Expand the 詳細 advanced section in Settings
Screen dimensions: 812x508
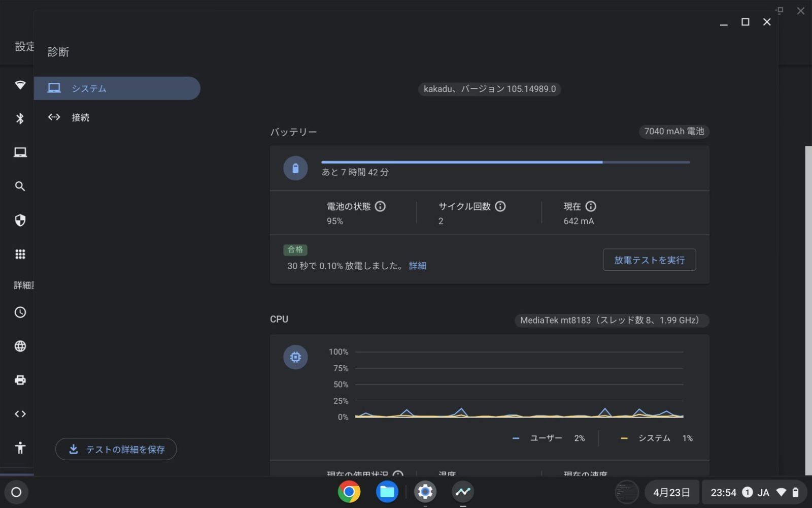point(23,285)
